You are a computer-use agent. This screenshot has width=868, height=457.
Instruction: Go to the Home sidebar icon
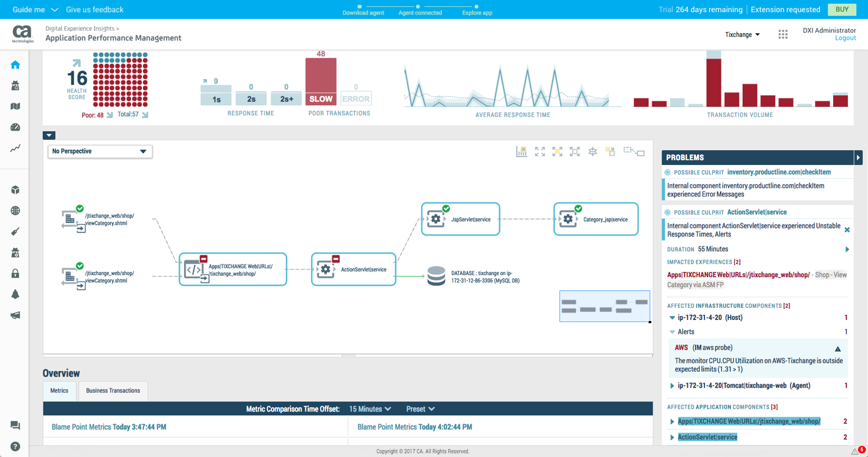click(15, 65)
